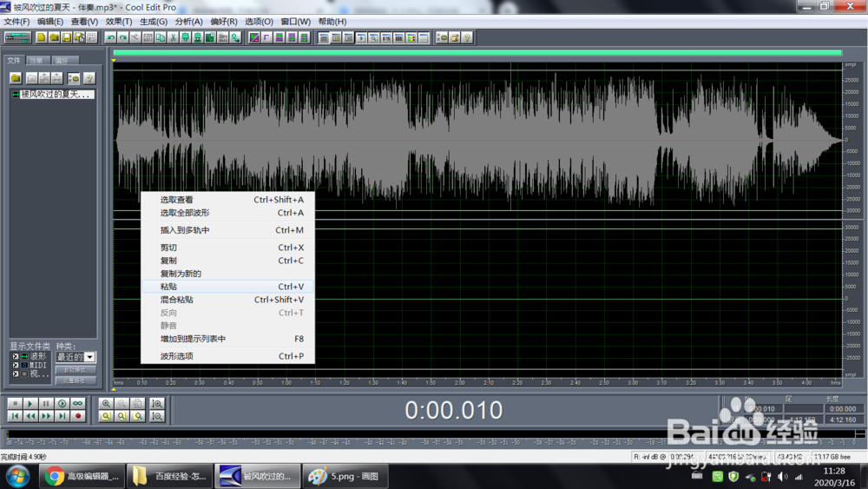This screenshot has width=868, height=489.
Task: Open the 生成(G) menu
Action: [154, 22]
